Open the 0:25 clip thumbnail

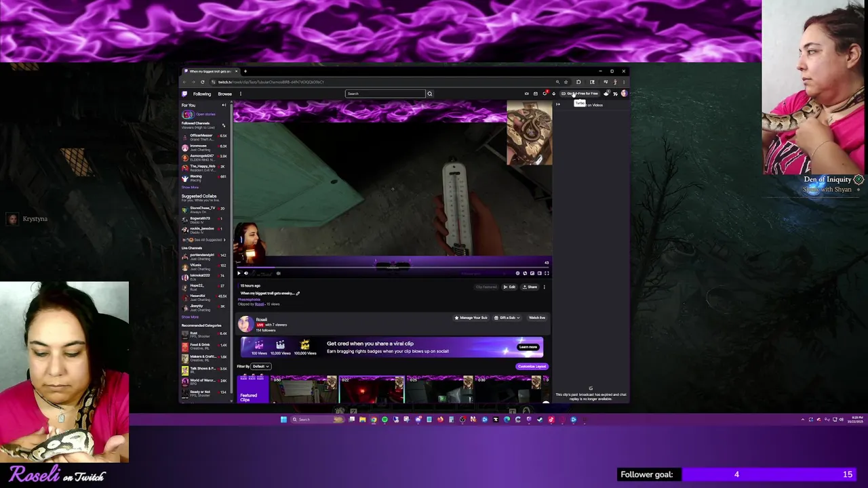click(x=439, y=390)
